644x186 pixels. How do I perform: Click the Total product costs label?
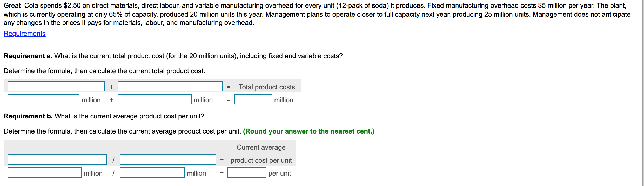click(267, 87)
